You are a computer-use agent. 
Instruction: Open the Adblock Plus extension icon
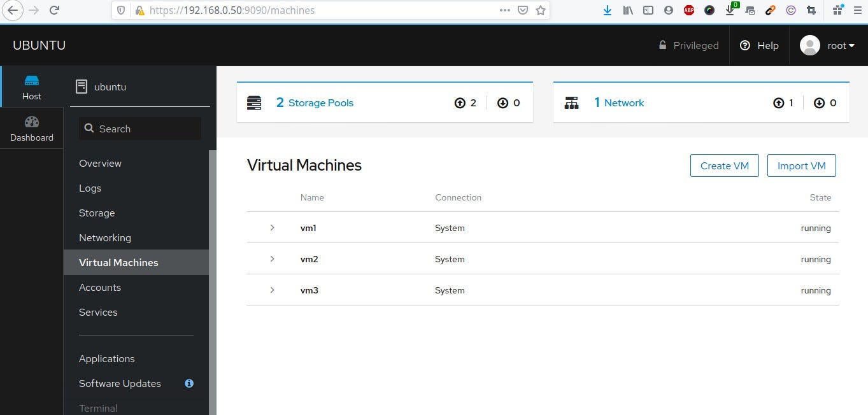click(689, 10)
